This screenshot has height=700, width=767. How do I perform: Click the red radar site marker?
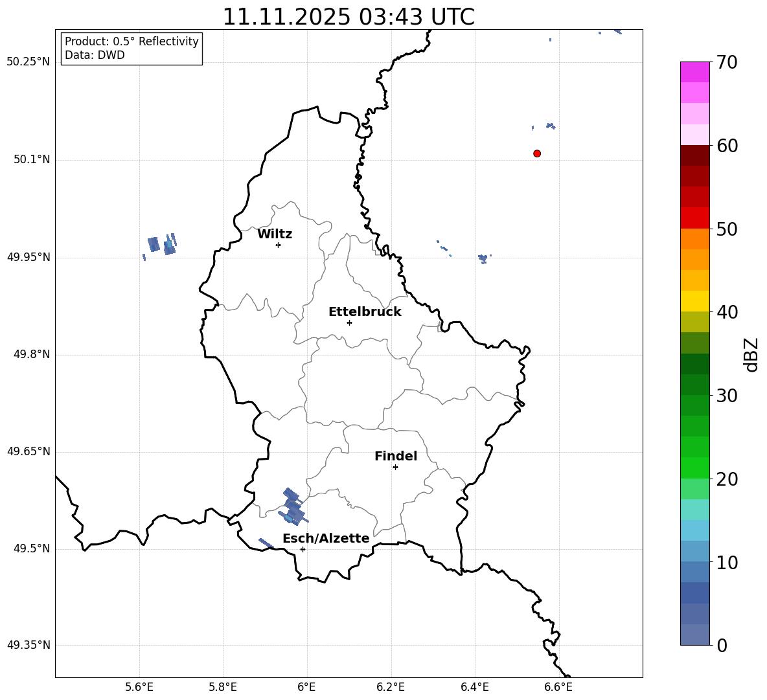pyautogui.click(x=537, y=153)
